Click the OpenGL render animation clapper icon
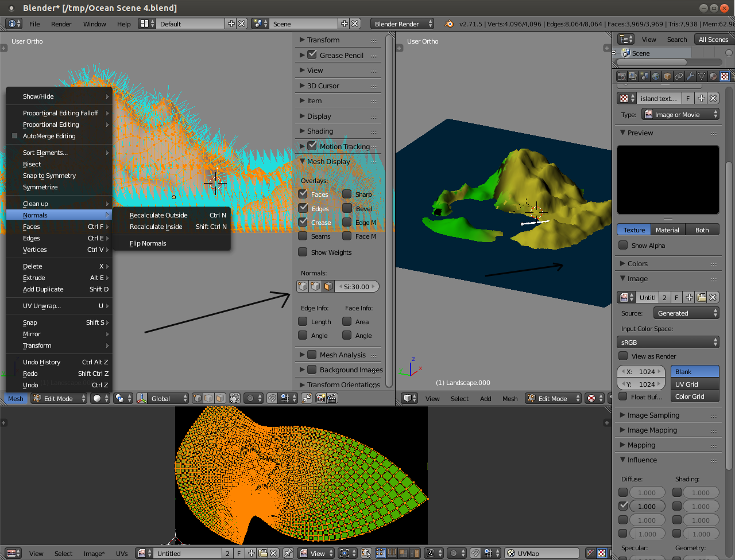The width and height of the screenshot is (735, 560). [332, 398]
